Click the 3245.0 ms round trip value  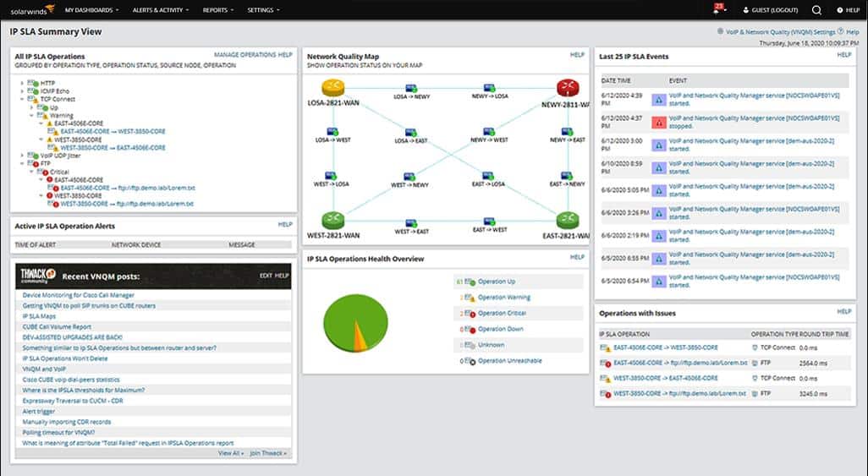[x=813, y=393]
